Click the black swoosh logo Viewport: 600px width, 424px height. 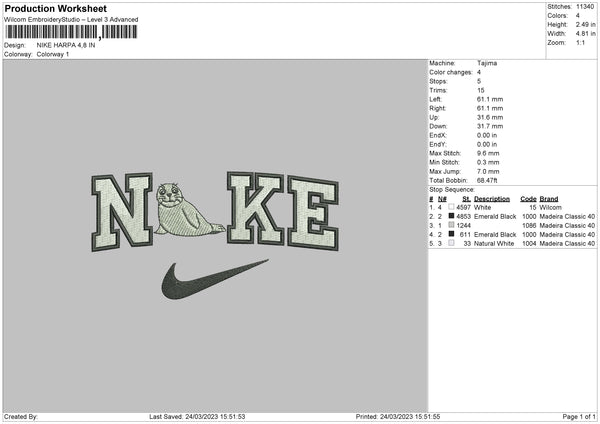(215, 279)
